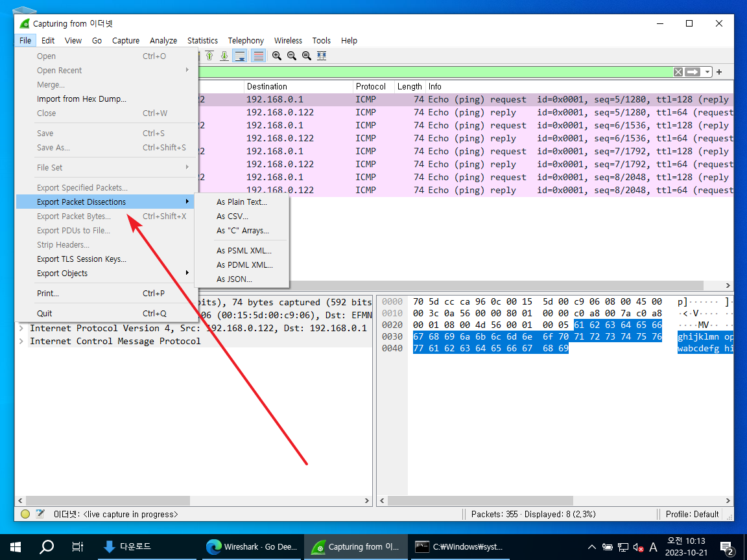Screen dimensions: 747x560
Task: Open capture file properties icon
Action: tap(40, 514)
